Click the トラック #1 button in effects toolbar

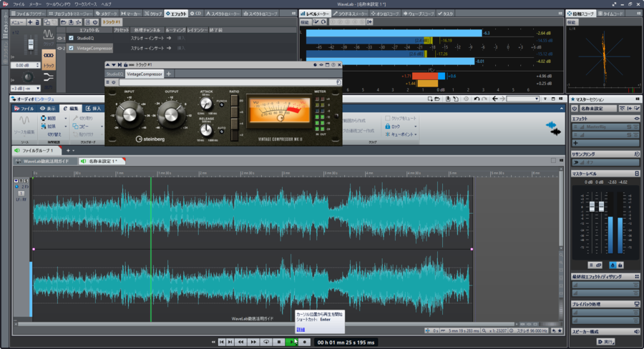[112, 22]
